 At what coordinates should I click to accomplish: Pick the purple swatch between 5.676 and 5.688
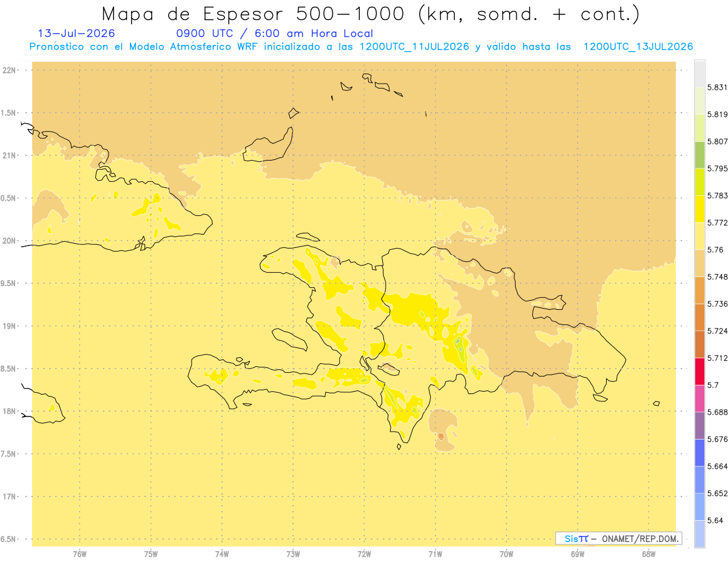tap(699, 426)
